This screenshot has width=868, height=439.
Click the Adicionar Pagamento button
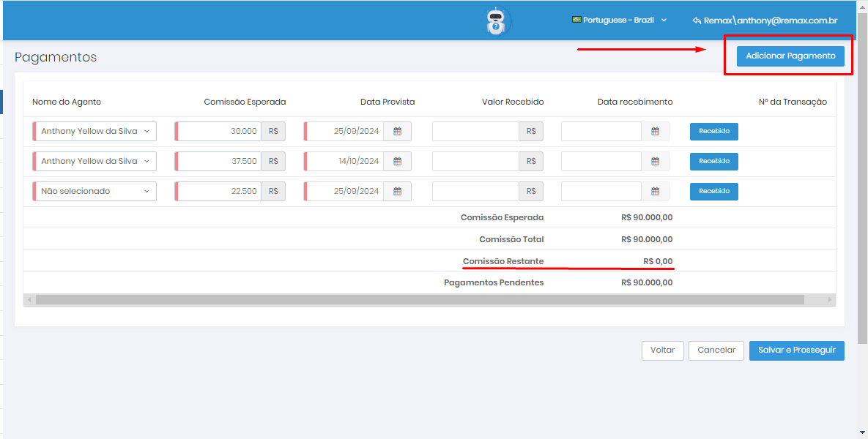tap(790, 56)
